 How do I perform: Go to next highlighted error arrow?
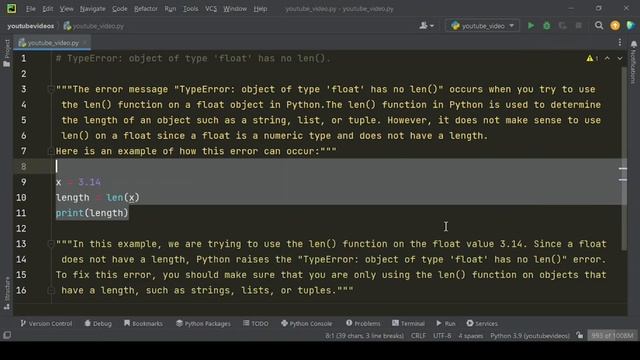(x=620, y=58)
